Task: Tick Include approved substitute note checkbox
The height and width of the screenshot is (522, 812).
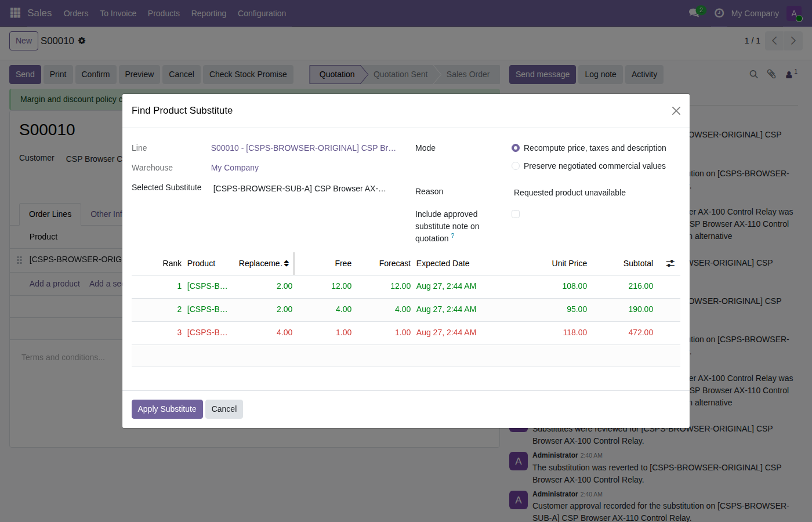Action: coord(516,214)
